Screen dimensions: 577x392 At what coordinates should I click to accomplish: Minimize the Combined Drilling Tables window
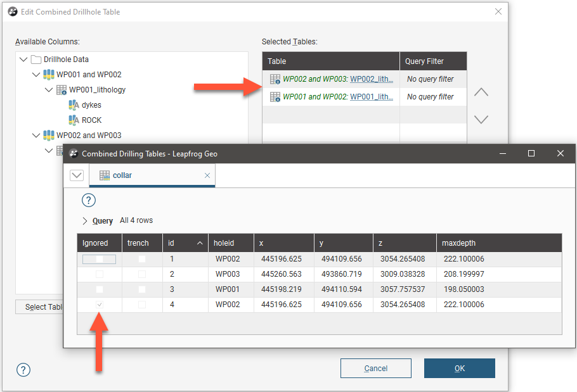pos(503,153)
